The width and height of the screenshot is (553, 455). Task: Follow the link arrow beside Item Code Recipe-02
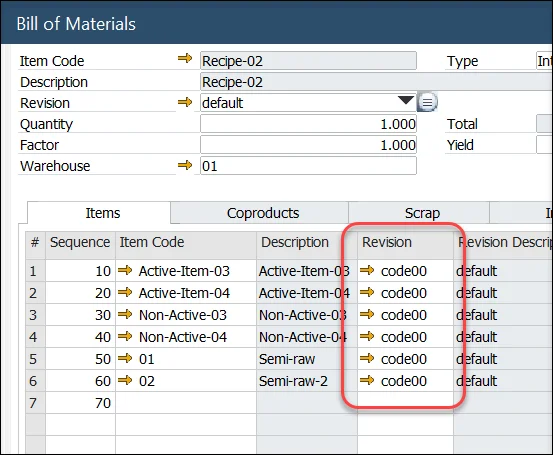(185, 59)
